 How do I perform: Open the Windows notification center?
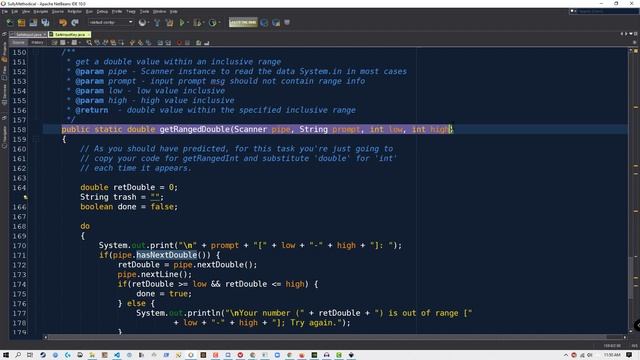[629, 355]
